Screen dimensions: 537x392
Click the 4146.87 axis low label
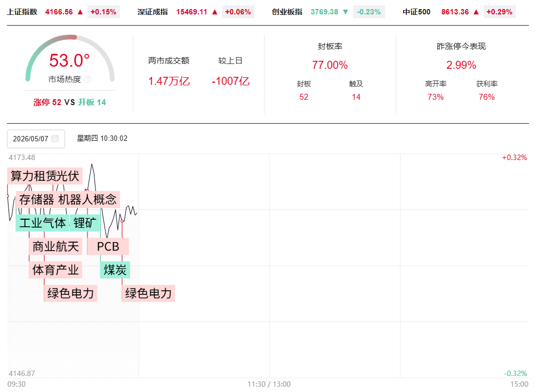(x=21, y=373)
